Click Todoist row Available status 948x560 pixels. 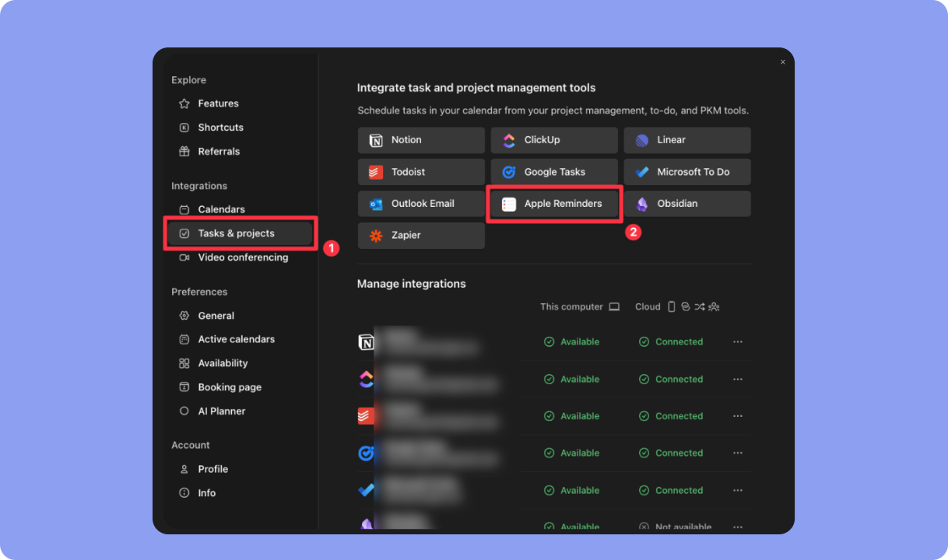[x=571, y=416]
